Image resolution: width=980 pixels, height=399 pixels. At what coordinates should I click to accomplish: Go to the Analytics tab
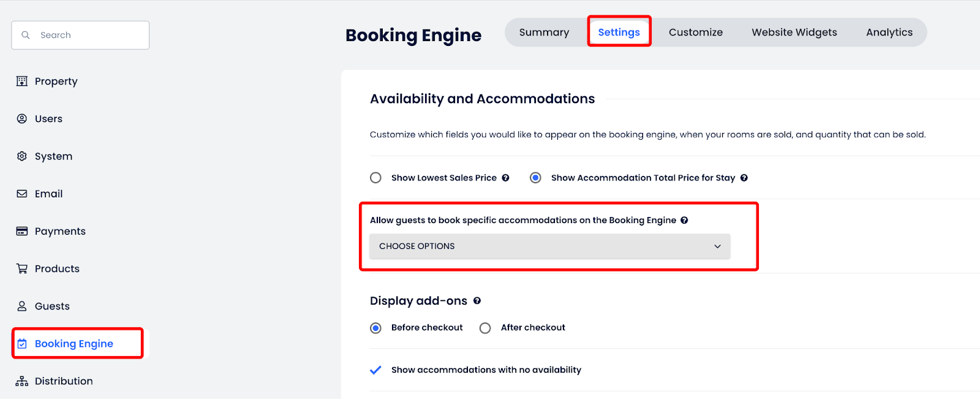889,32
